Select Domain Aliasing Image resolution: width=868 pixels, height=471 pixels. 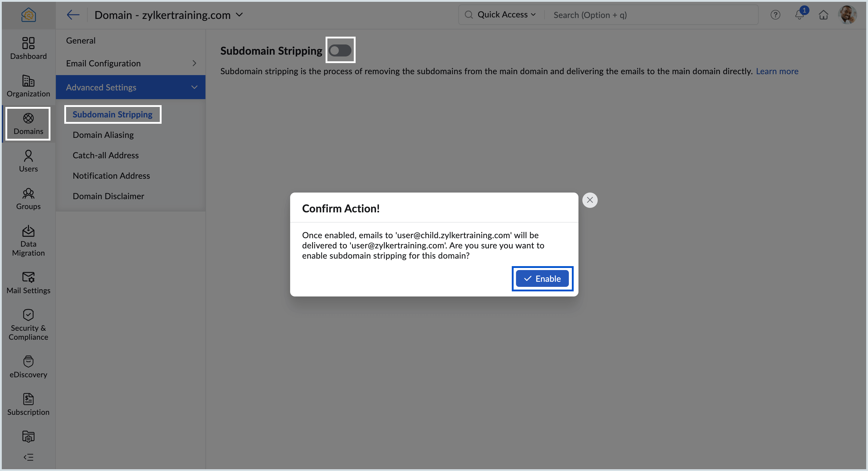103,135
